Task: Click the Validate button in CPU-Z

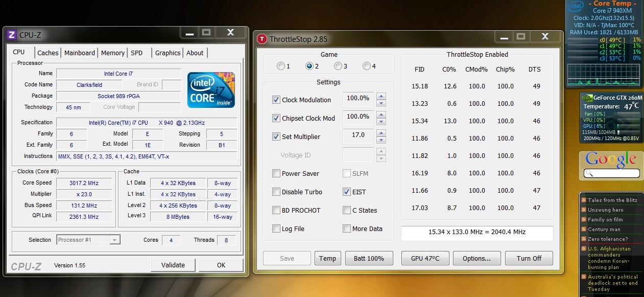Action: point(173,265)
